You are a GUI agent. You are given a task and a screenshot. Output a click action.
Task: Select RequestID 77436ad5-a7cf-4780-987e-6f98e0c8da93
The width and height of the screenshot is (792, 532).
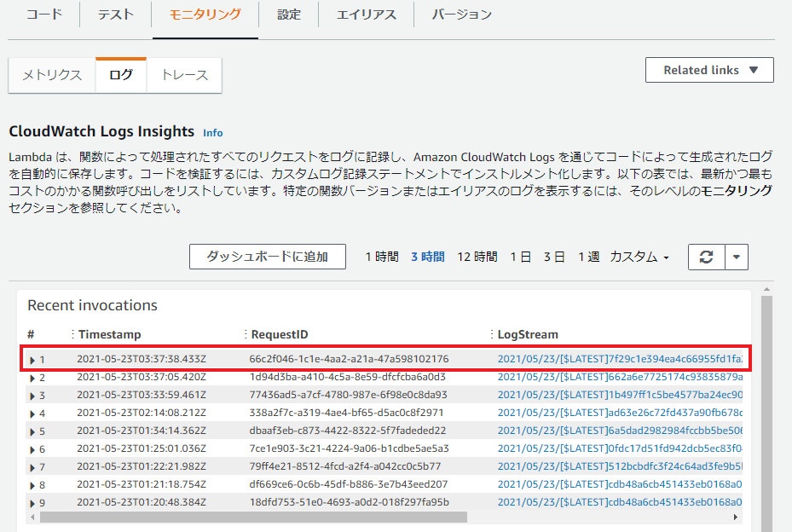tap(348, 395)
